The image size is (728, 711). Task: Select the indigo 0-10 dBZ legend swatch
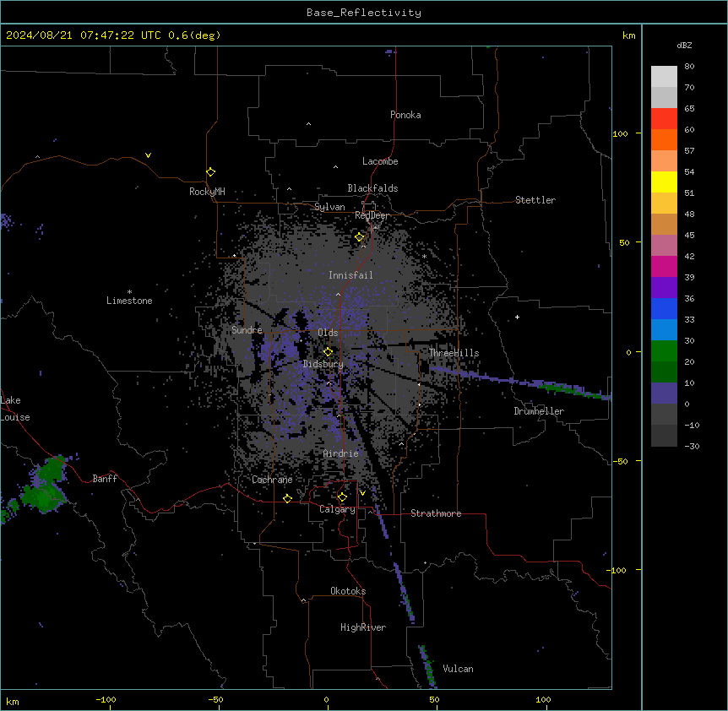tap(664, 393)
